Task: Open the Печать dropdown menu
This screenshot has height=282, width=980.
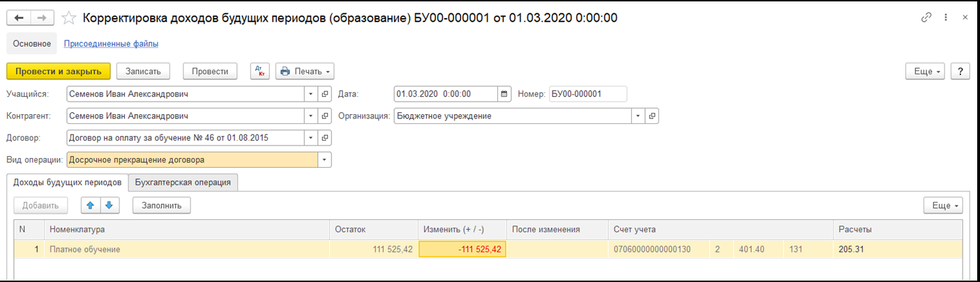Action: (306, 71)
